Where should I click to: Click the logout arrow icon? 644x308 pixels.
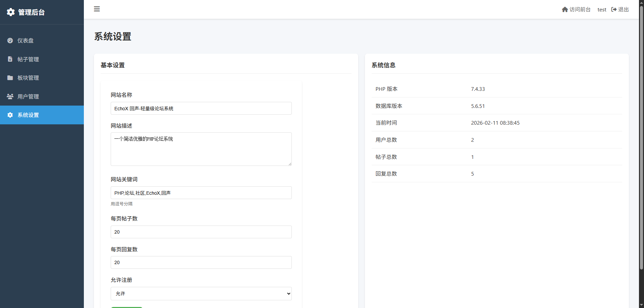click(614, 10)
